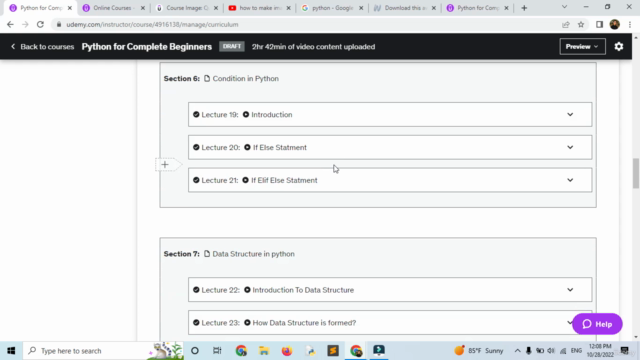This screenshot has width=640, height=360.
Task: Click ENG language indicator
Action: [x=576, y=351]
